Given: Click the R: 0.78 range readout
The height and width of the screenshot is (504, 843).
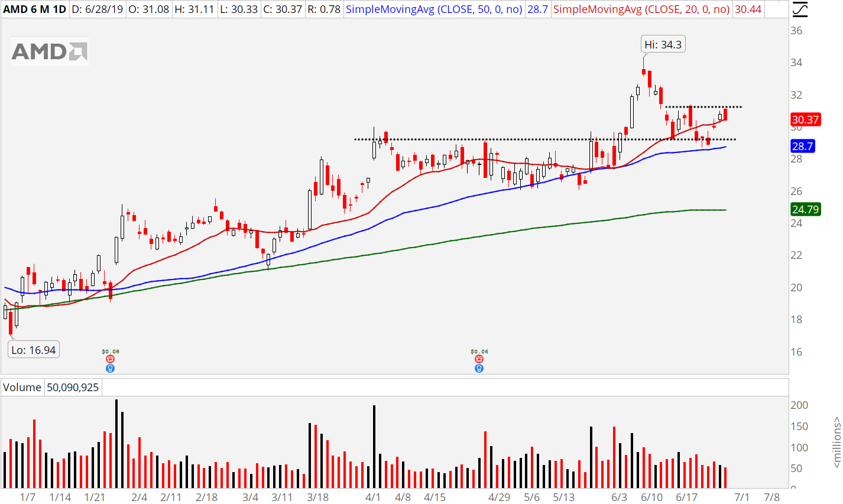Looking at the screenshot, I should (325, 9).
